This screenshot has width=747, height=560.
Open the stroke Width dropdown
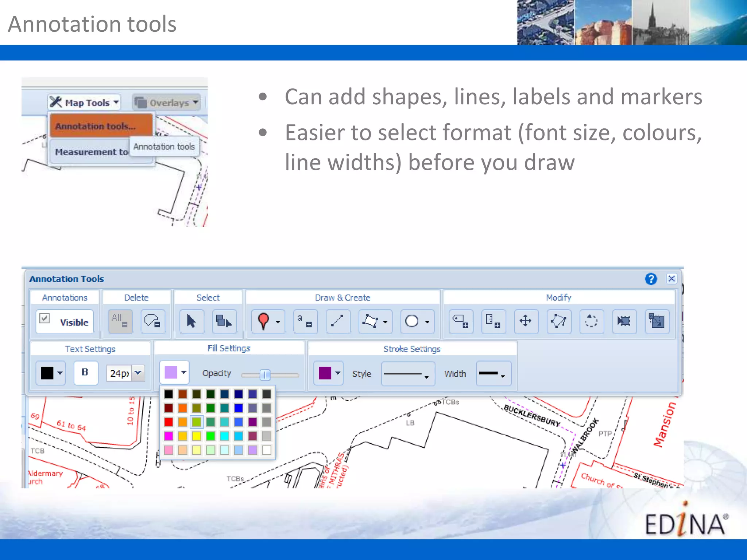pyautogui.click(x=493, y=374)
